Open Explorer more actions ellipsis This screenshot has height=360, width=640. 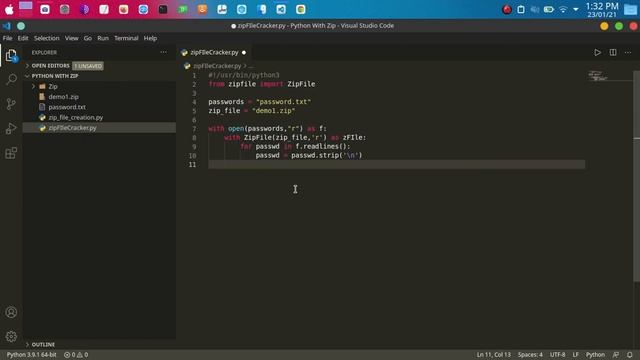coord(163,52)
